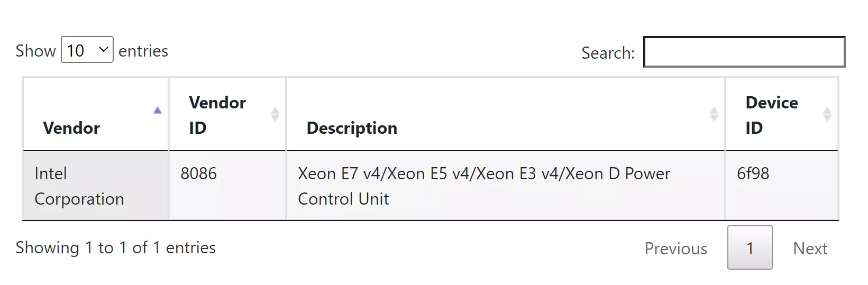Select page 1 in pagination

(750, 248)
